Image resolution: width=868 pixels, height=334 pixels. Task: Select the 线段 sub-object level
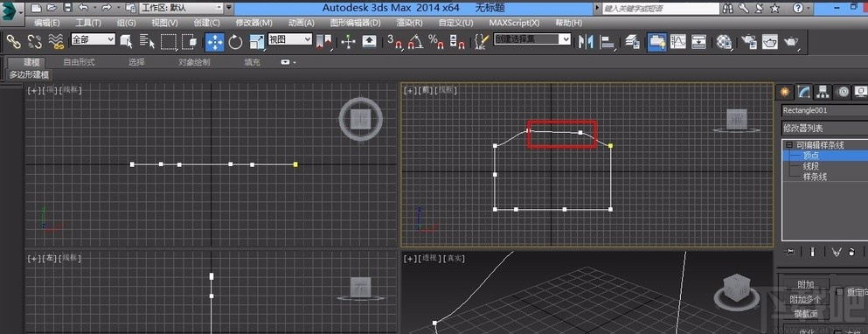(x=811, y=166)
